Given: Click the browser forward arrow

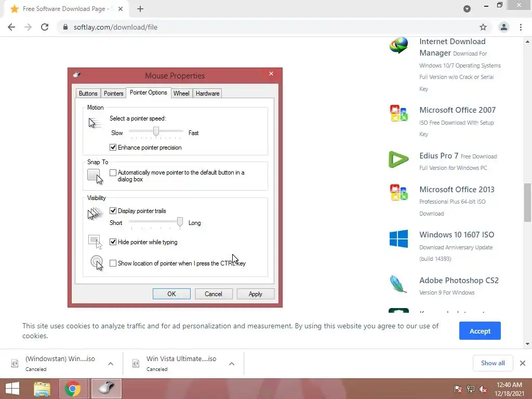Looking at the screenshot, I should [28, 27].
